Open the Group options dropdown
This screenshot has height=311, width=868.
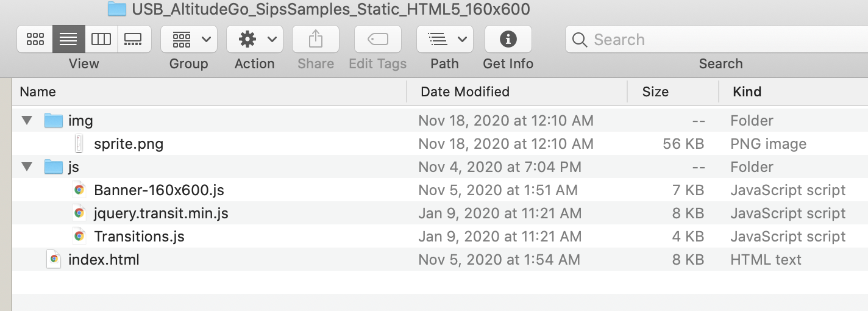(x=189, y=40)
